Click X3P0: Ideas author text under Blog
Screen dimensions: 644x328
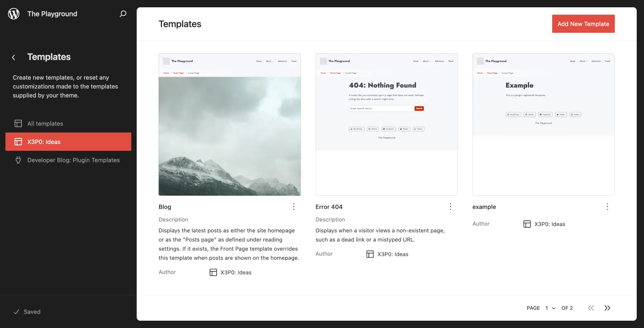click(236, 273)
